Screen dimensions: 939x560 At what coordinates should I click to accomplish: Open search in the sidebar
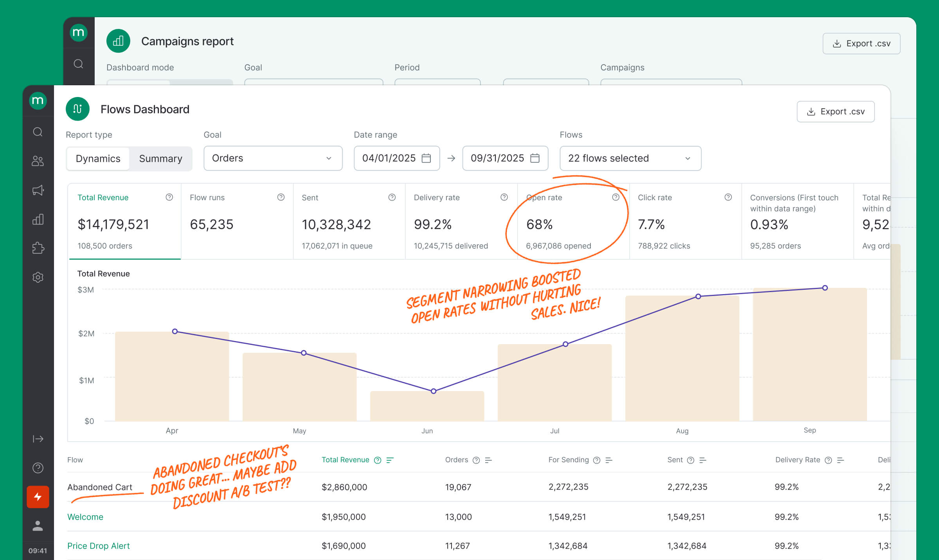[x=38, y=132]
